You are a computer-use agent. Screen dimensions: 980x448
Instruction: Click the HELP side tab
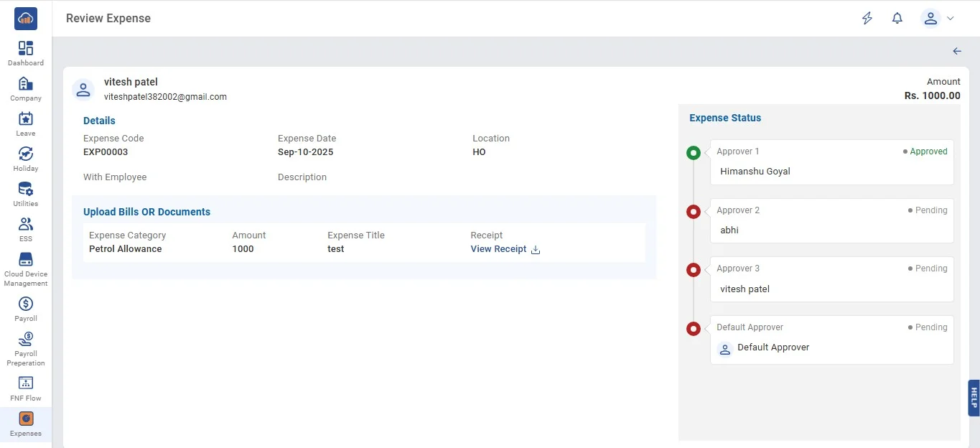click(x=974, y=398)
